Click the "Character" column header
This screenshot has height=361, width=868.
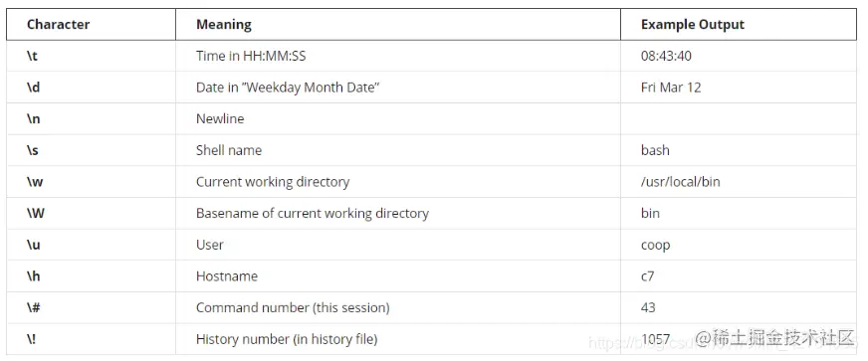[x=58, y=25]
